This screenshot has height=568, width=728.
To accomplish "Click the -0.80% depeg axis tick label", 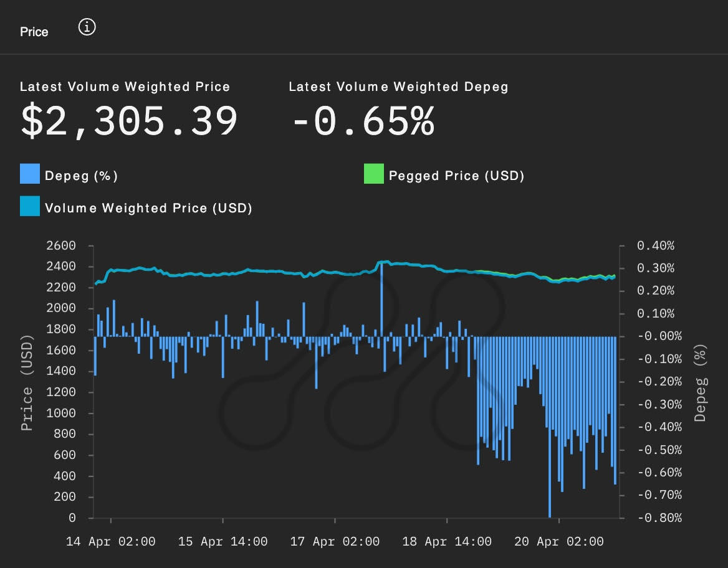I will tap(659, 518).
